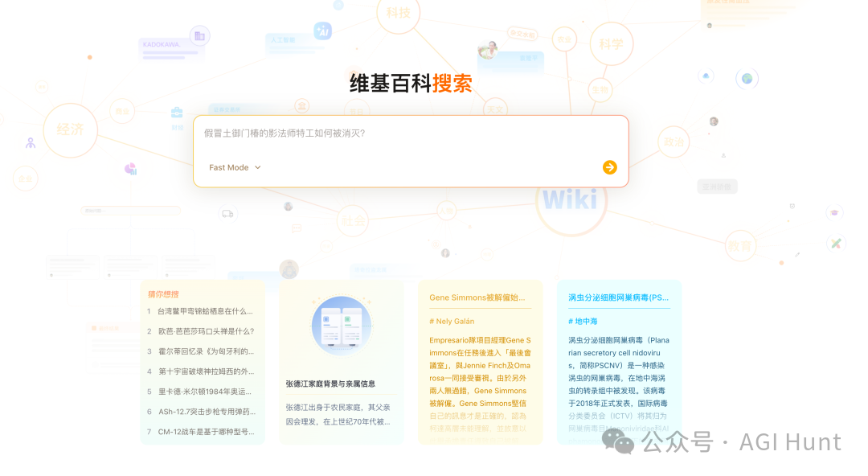Open 张德江家庭背景与亲属信息 card title
This screenshot has height=476, width=868.
330,384
